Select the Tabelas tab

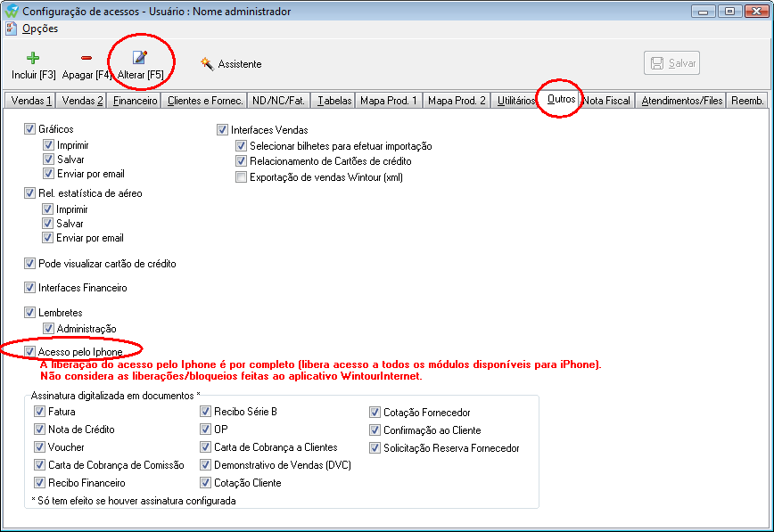point(334,101)
